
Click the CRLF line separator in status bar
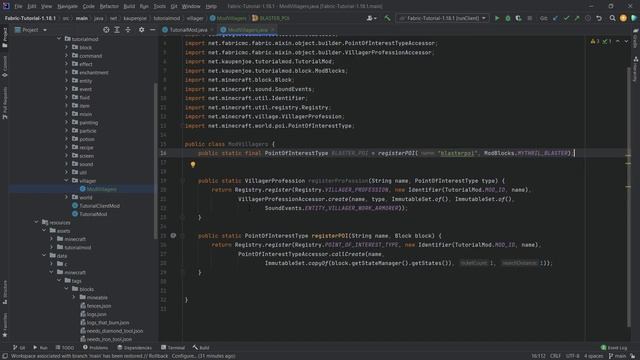(x=555, y=356)
